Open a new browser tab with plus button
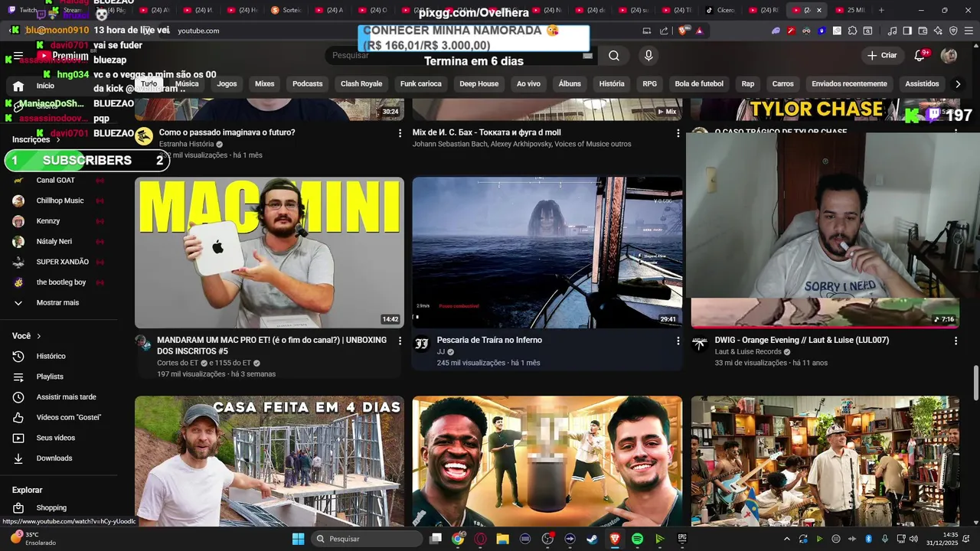Image resolution: width=980 pixels, height=551 pixels. point(881,10)
